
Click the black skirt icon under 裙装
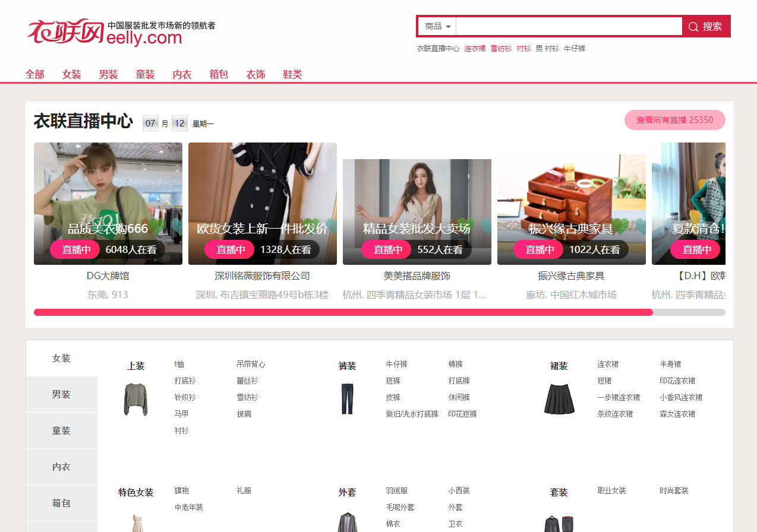coord(559,399)
